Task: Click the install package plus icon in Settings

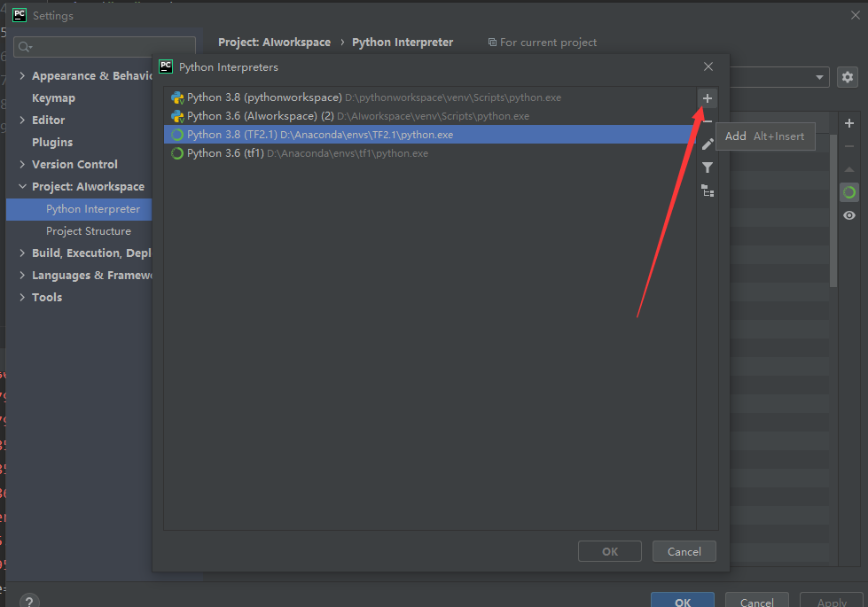Action: pyautogui.click(x=849, y=123)
